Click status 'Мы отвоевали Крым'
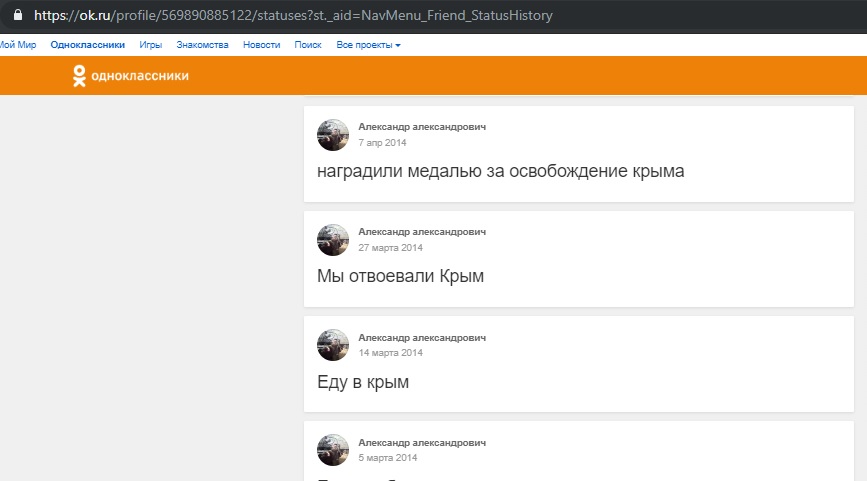Screen dimensions: 867x481 (400, 276)
